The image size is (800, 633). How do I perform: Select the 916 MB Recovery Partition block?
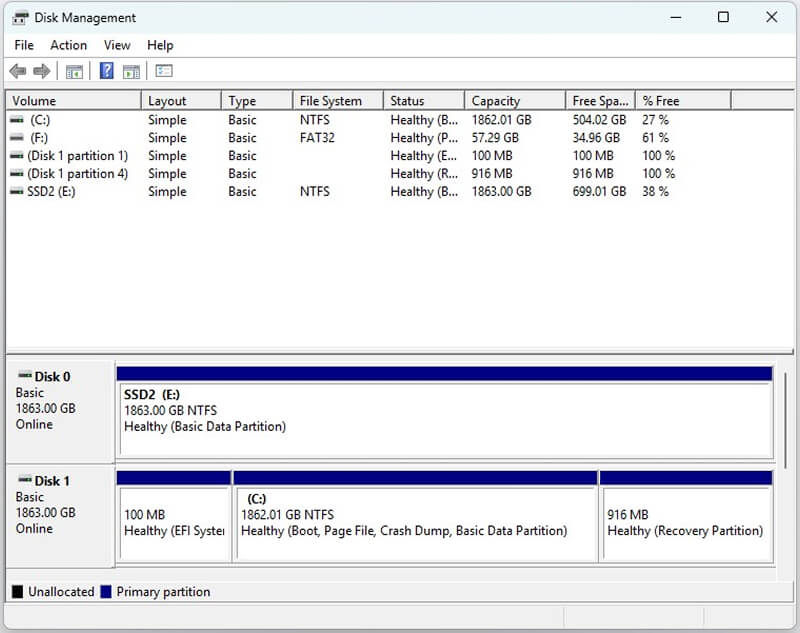tap(686, 516)
